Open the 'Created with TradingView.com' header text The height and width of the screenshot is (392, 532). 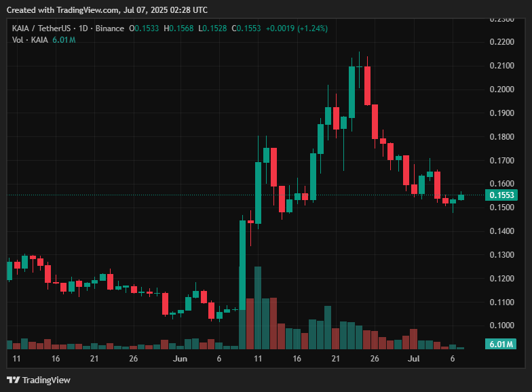point(107,10)
